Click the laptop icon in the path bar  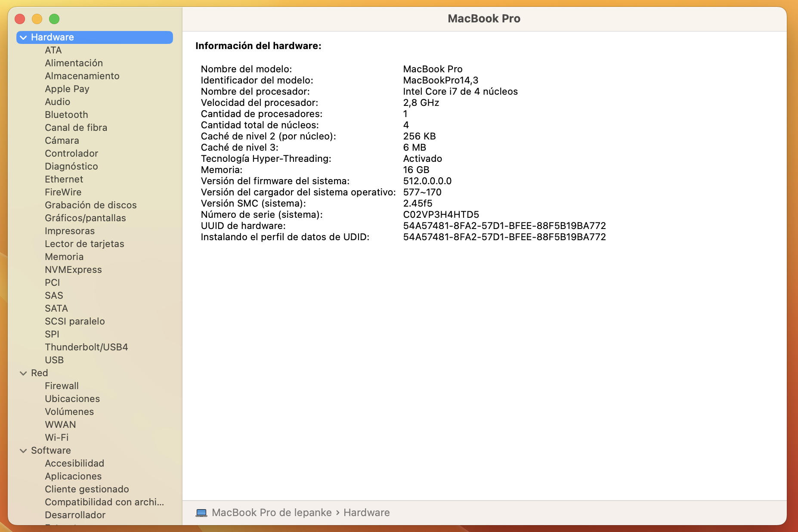tap(201, 513)
